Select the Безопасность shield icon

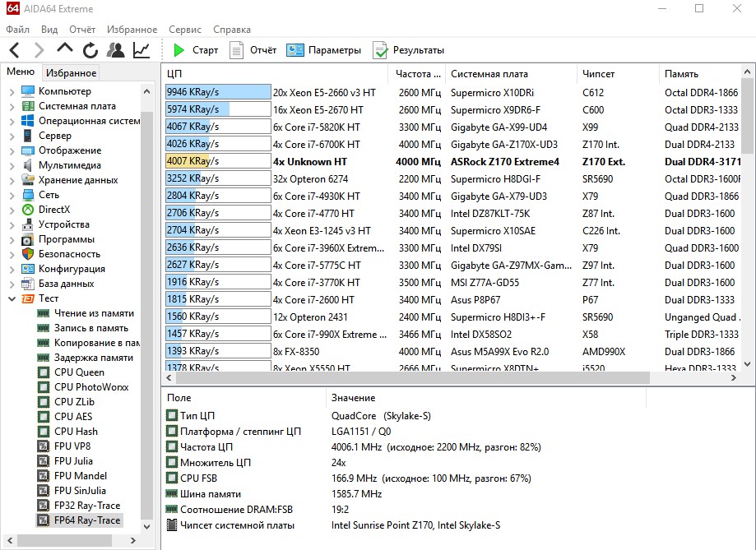point(28,254)
